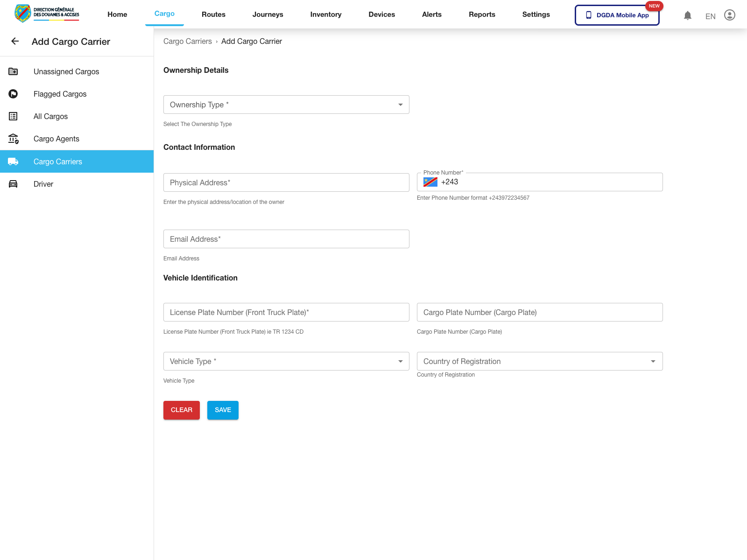The image size is (747, 560).
Task: Expand the Ownership Type dropdown
Action: (x=286, y=105)
